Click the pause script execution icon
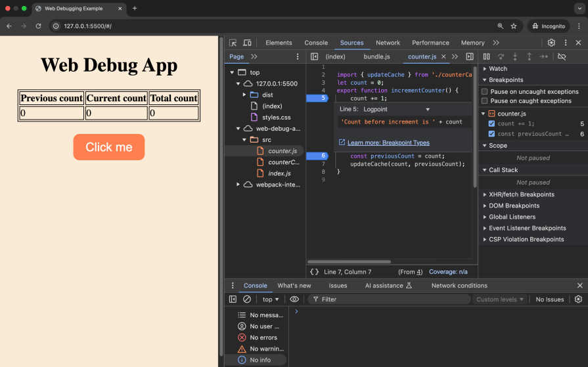The width and height of the screenshot is (588, 367). tap(487, 56)
